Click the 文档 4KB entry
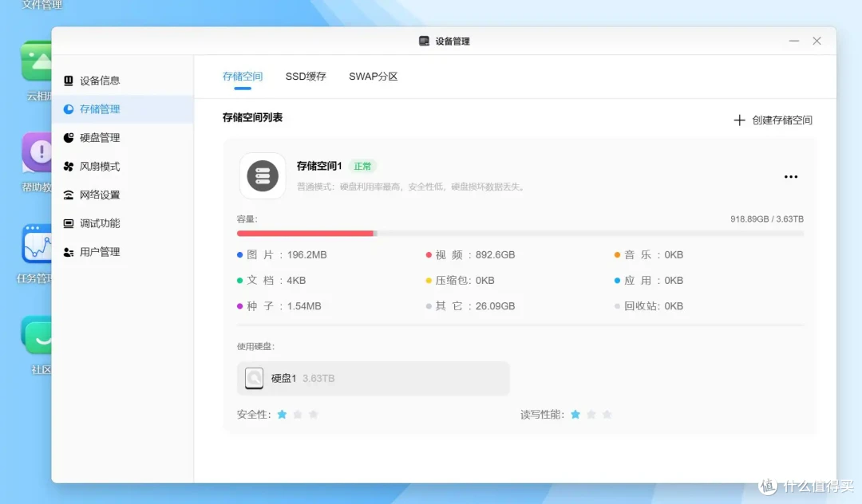Viewport: 862px width, 504px height. pos(271,281)
